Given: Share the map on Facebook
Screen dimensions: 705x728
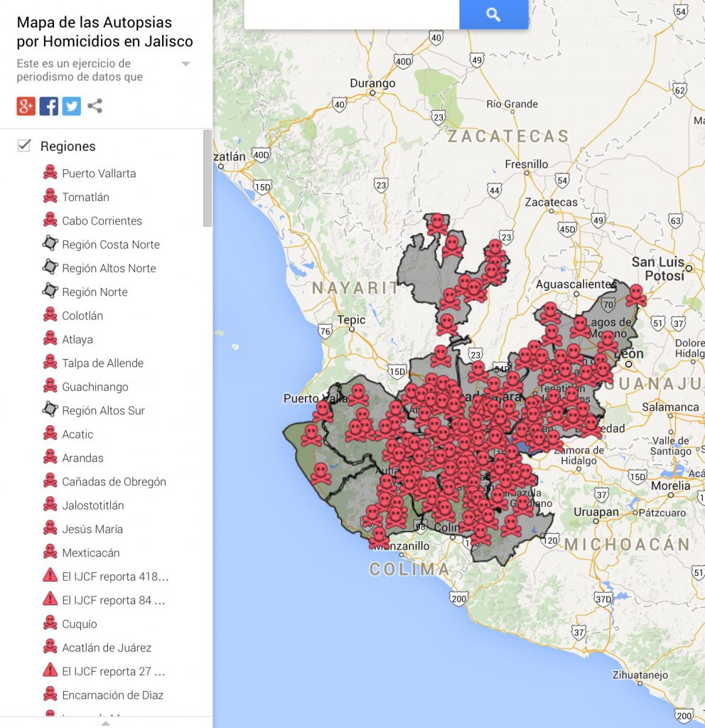Looking at the screenshot, I should [x=48, y=106].
